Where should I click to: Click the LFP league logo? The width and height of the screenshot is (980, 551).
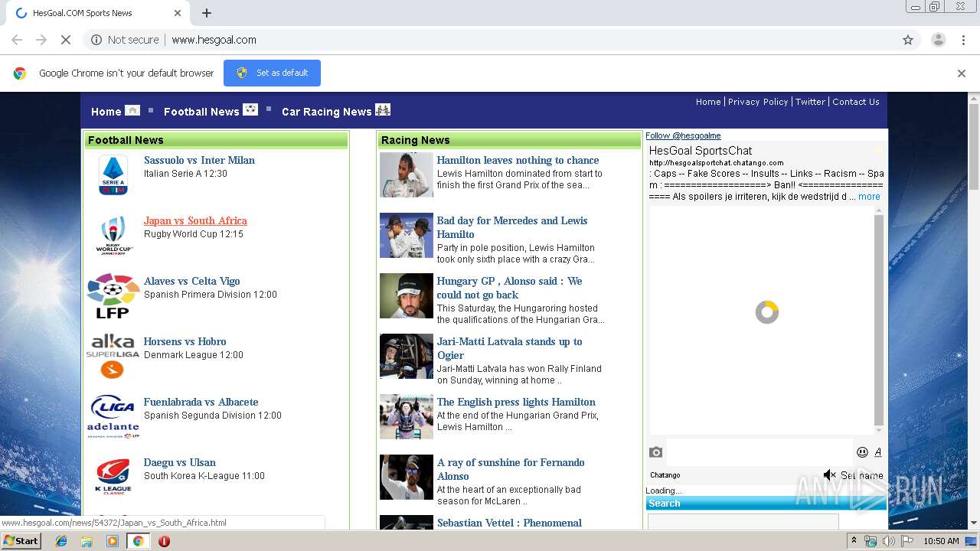(x=113, y=295)
